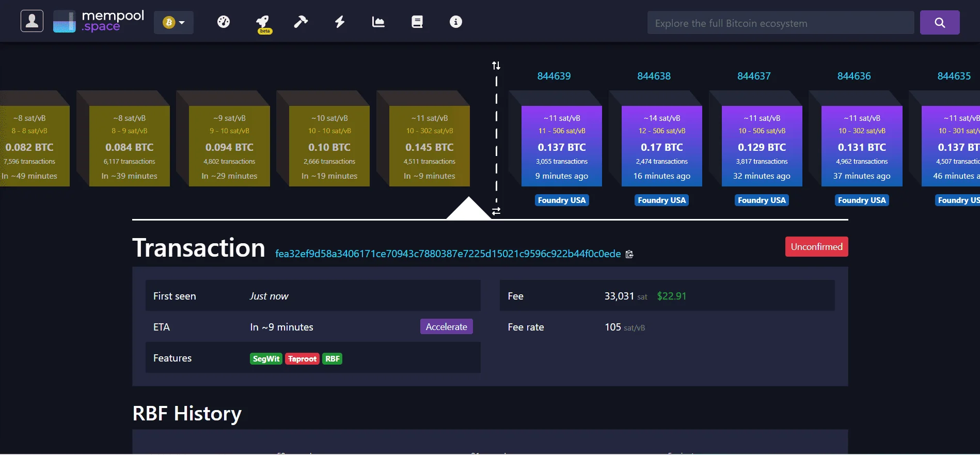The width and height of the screenshot is (980, 455).
Task: Click the 'In ~9 minutes' ETA value
Action: 281,327
